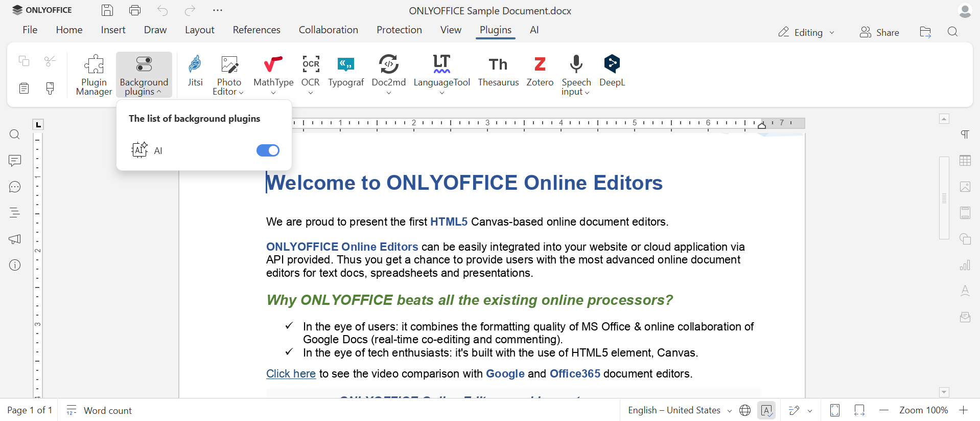The width and height of the screenshot is (980, 421).
Task: Open the Feedback and support megaphone icon
Action: (15, 239)
